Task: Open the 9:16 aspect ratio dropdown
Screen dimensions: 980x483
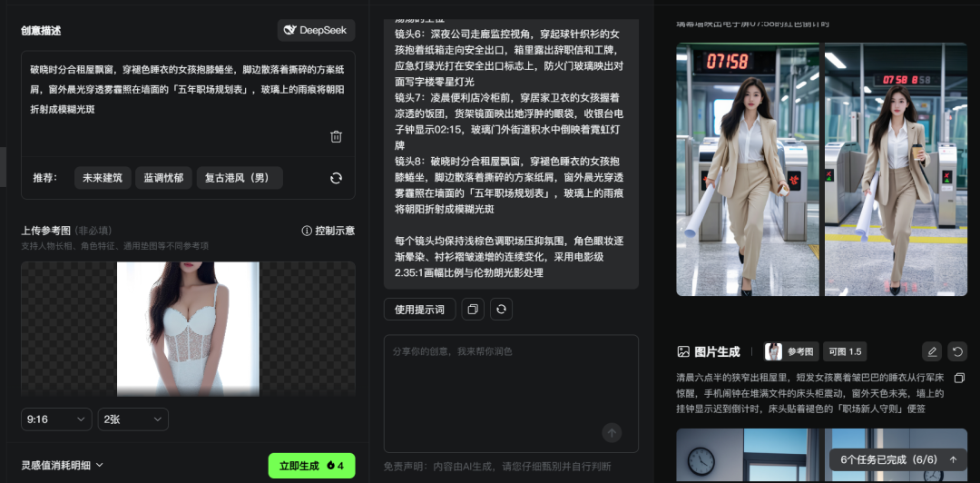Action: point(56,419)
